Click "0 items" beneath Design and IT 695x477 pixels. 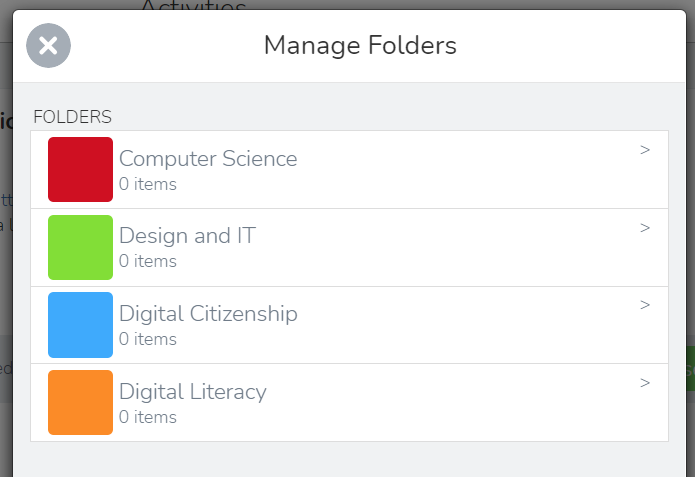[148, 261]
